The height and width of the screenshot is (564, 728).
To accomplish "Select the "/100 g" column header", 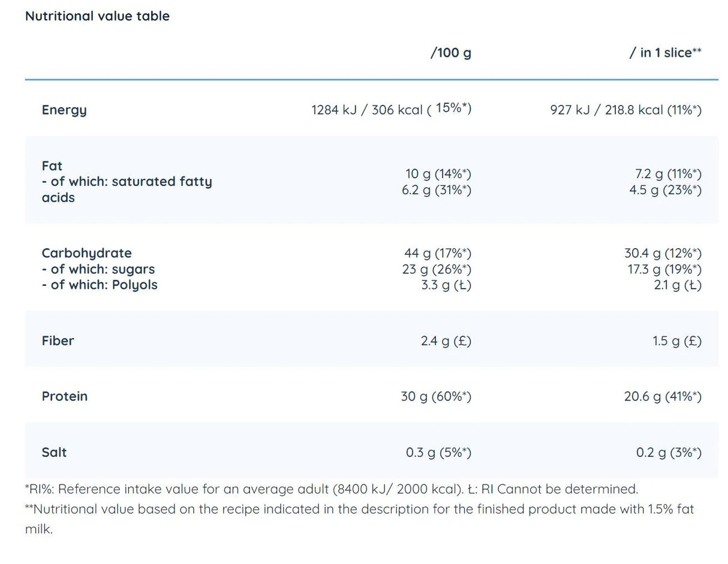I will (x=450, y=53).
